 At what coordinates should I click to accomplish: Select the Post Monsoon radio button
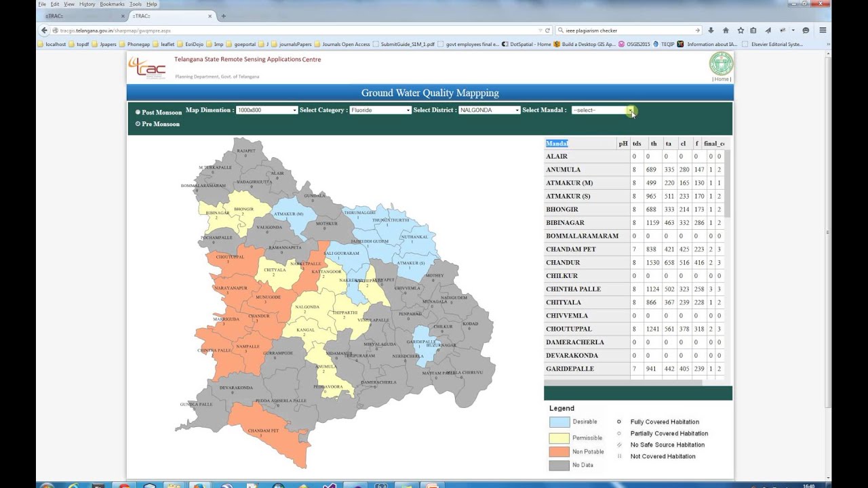138,113
